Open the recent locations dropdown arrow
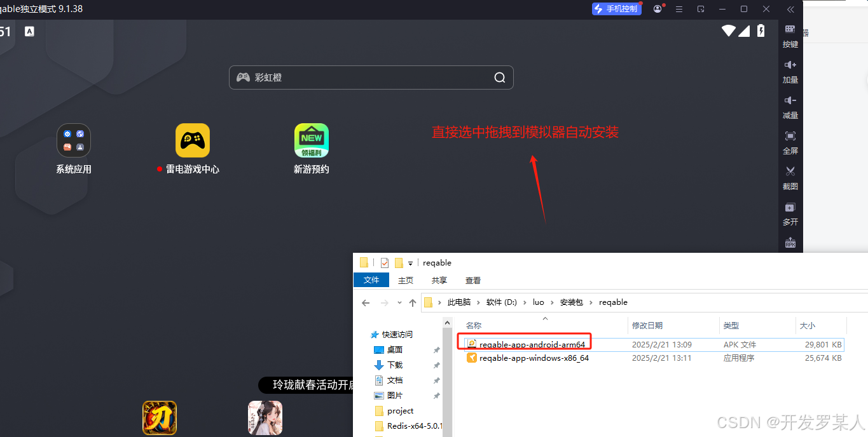This screenshot has height=437, width=868. 399,303
